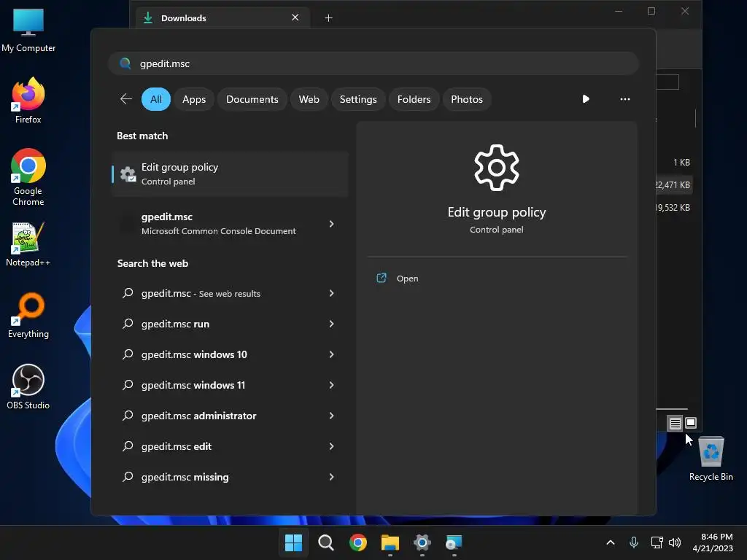Expand chevron for gpedit.msc administrator
Viewport: 747px width, 560px height.
[332, 416]
